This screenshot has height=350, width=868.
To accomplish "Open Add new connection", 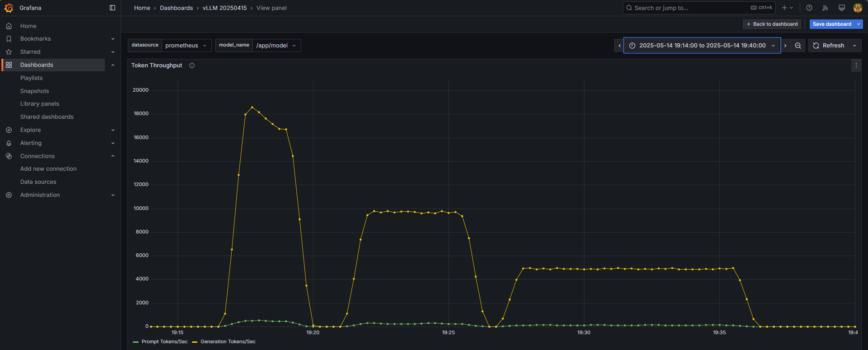I will click(x=48, y=169).
